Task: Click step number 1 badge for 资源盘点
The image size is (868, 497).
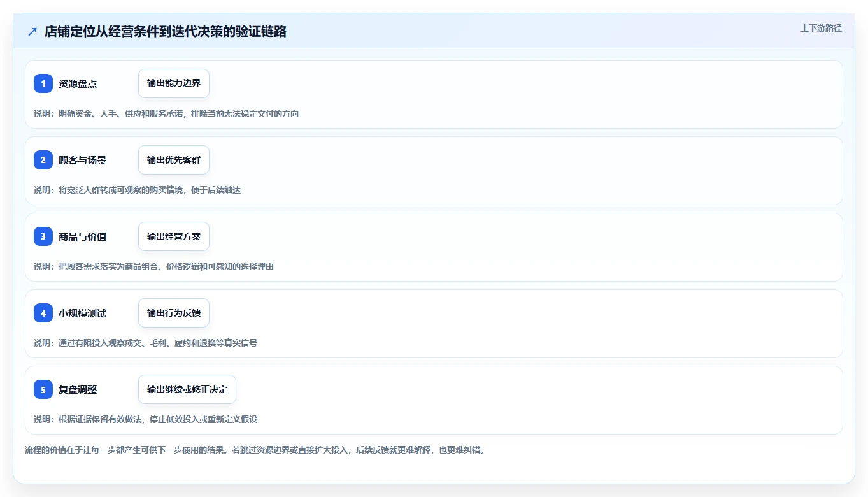Action: [x=43, y=83]
